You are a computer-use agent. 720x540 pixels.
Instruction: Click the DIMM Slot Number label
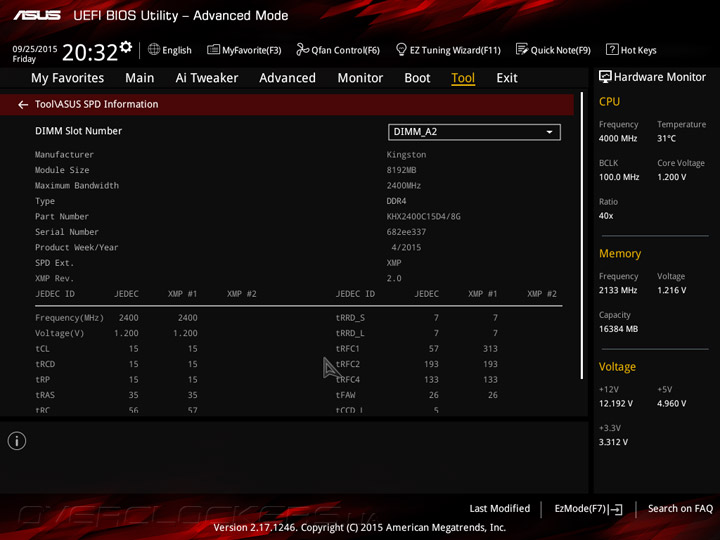point(79,131)
